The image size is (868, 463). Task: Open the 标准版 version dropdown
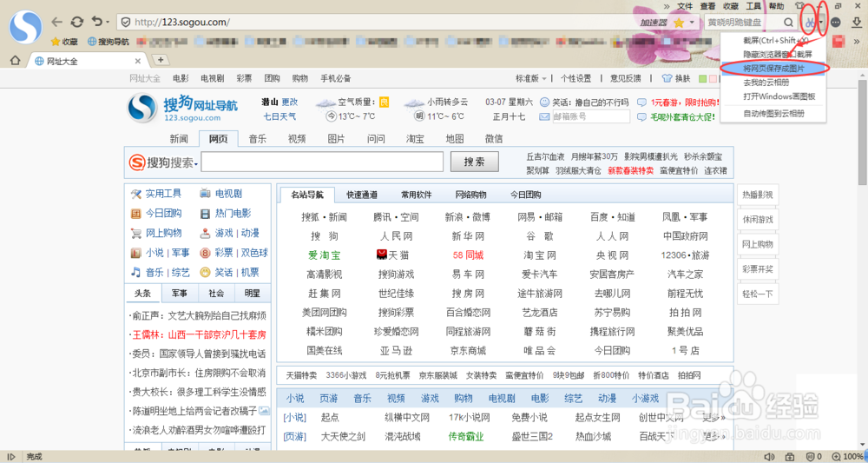click(x=531, y=79)
